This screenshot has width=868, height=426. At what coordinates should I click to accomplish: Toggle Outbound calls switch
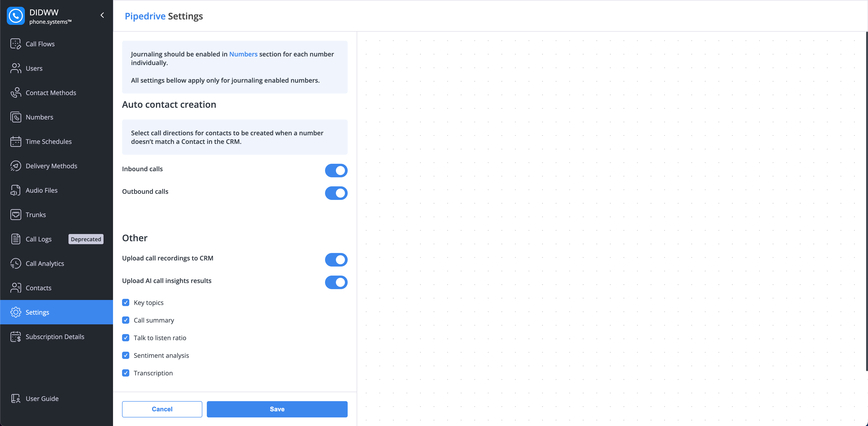tap(336, 193)
